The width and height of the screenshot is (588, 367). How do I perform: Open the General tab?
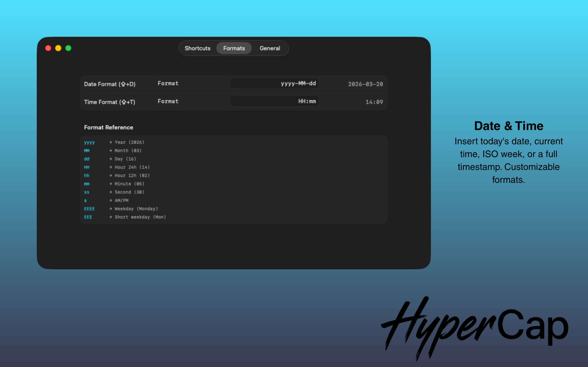coord(270,48)
